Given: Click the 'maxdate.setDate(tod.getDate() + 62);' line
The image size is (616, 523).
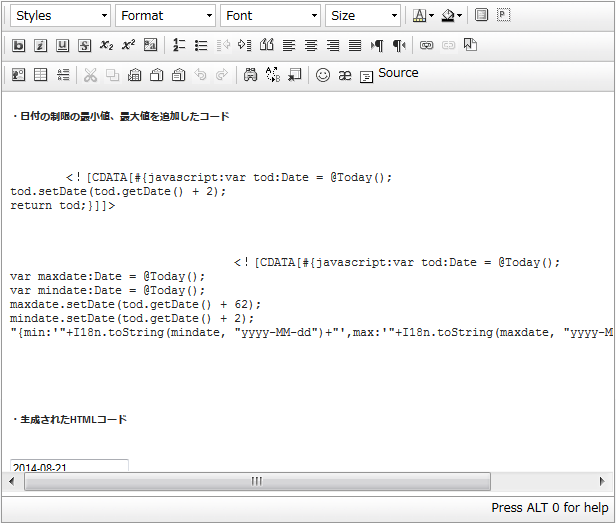Looking at the screenshot, I should coord(135,305).
